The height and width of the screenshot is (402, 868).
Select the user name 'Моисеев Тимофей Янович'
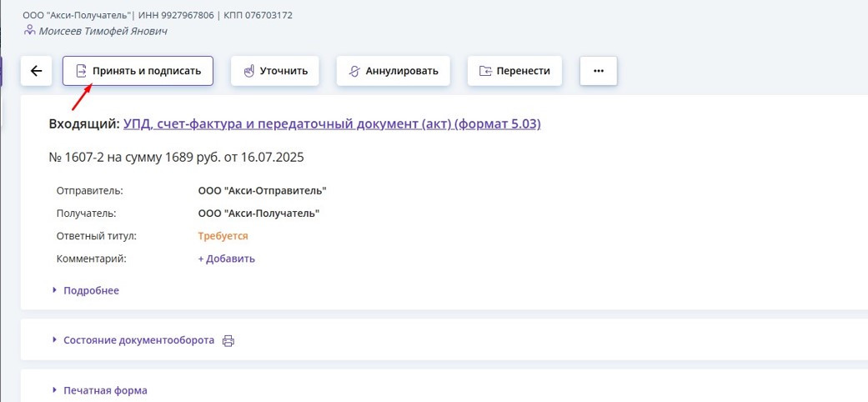tap(103, 31)
